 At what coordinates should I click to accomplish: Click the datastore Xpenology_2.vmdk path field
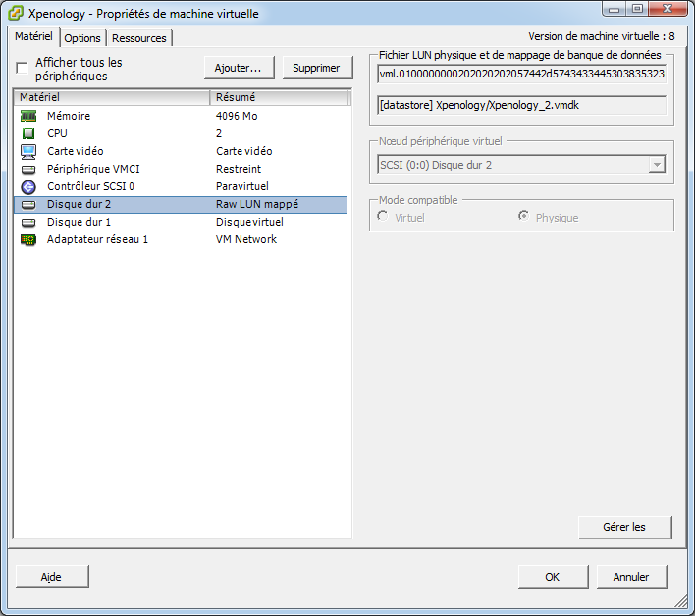coord(521,105)
